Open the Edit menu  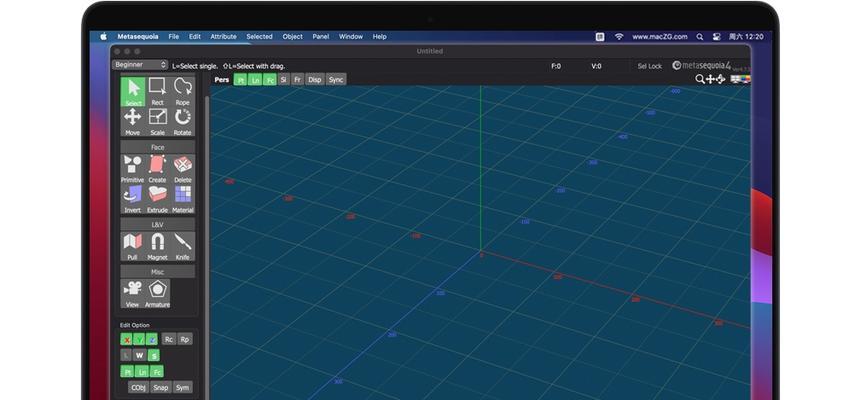tap(195, 37)
